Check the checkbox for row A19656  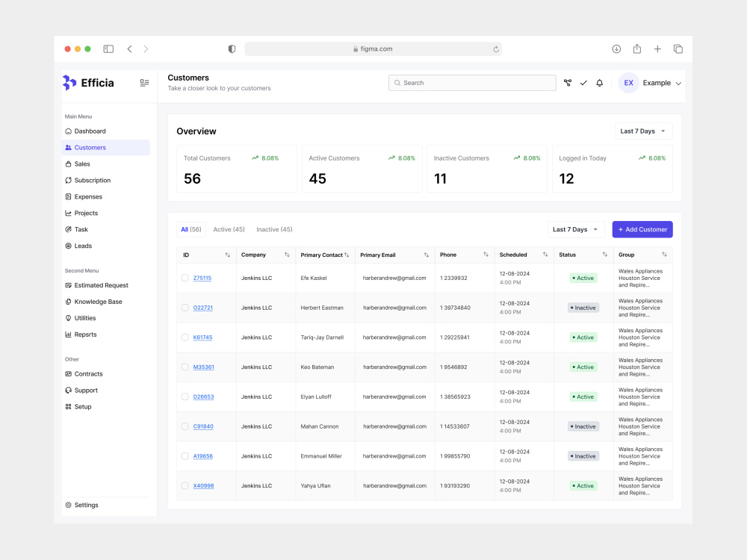185,456
